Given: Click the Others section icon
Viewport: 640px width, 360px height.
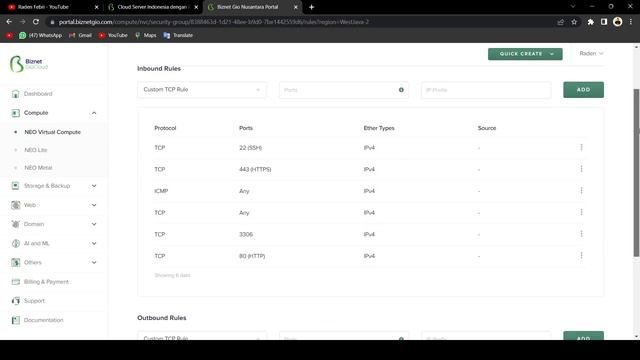Looking at the screenshot, I should click(16, 262).
